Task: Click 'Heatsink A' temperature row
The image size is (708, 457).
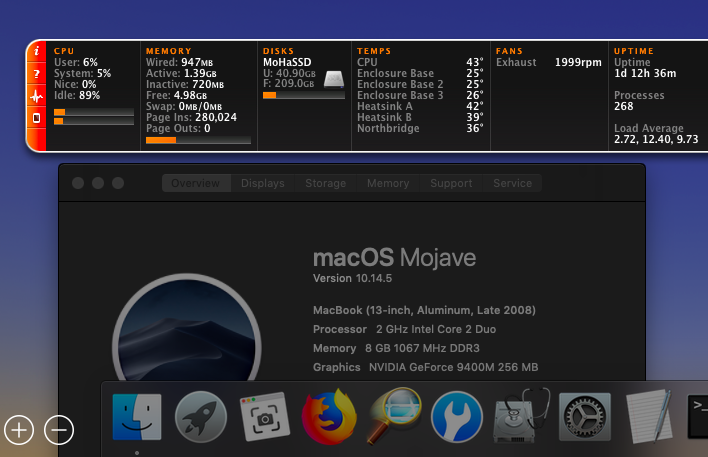Action: tap(420, 107)
